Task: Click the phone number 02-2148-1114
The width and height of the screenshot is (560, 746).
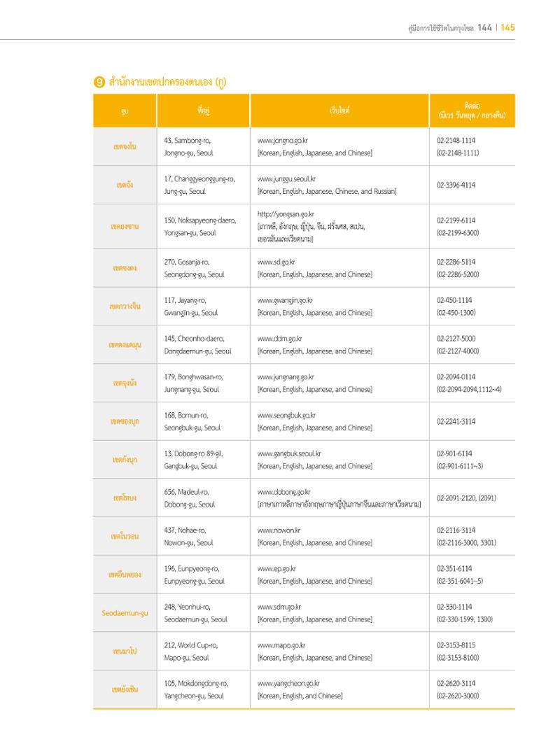Action: click(x=456, y=141)
